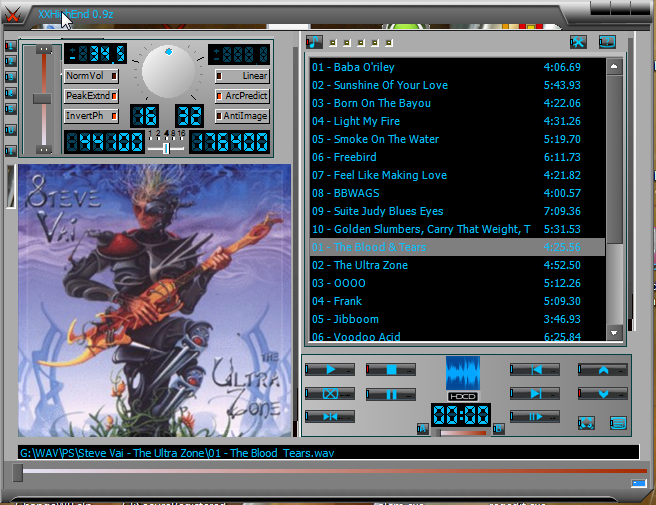
Task: Select track 02 - Sunshine Of Your Love
Action: tap(457, 85)
